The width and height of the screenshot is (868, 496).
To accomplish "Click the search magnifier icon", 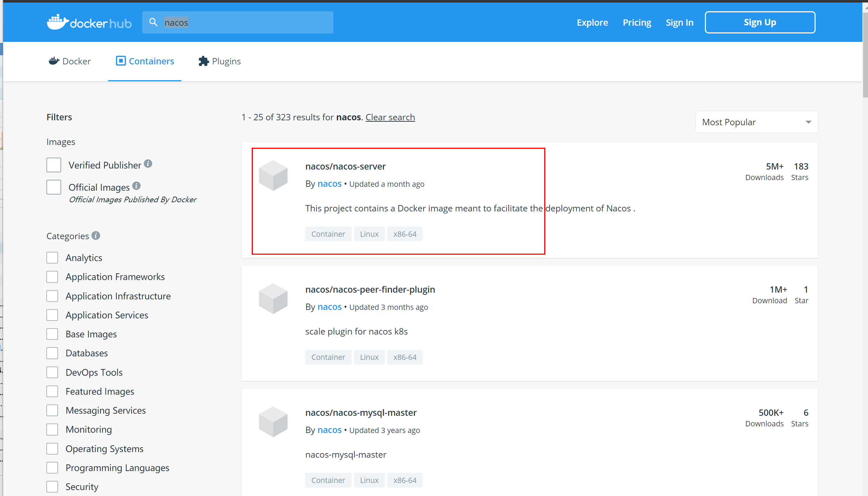I will 154,22.
